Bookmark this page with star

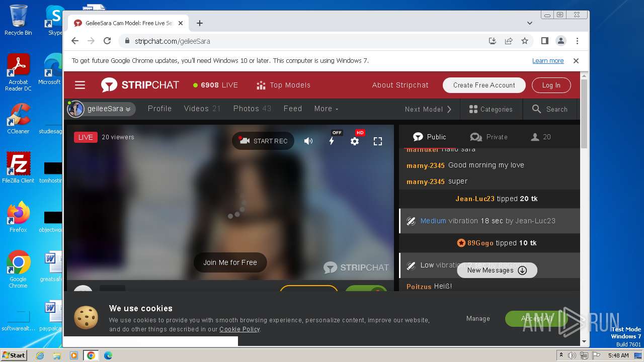tap(525, 41)
